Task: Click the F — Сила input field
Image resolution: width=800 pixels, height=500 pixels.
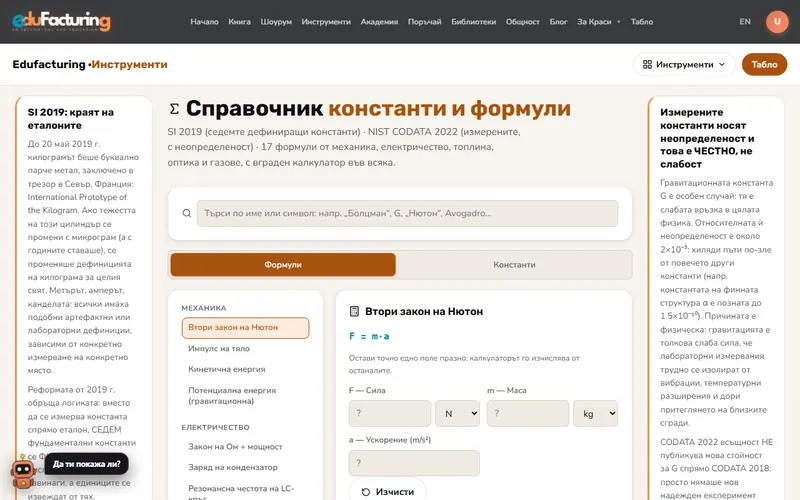Action: (x=390, y=413)
